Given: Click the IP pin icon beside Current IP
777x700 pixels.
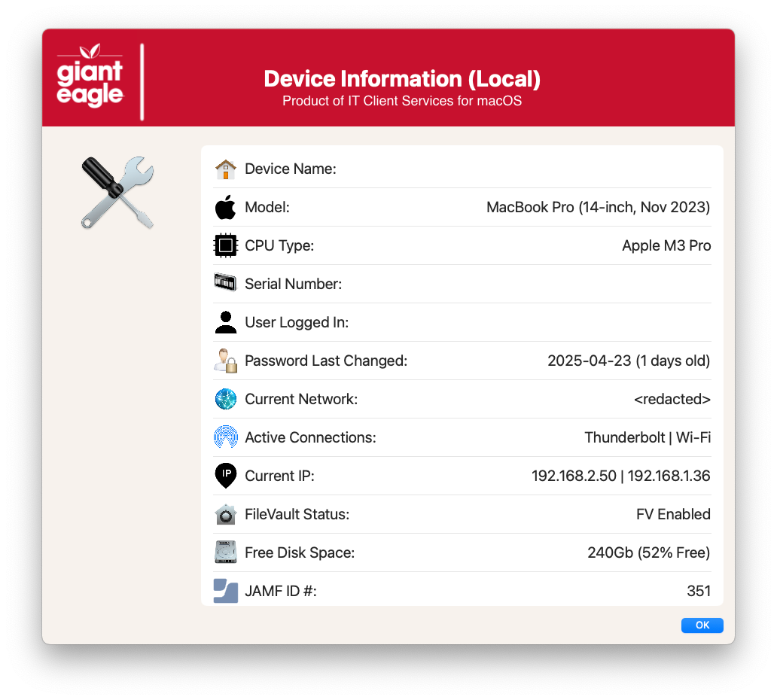Looking at the screenshot, I should coord(225,476).
